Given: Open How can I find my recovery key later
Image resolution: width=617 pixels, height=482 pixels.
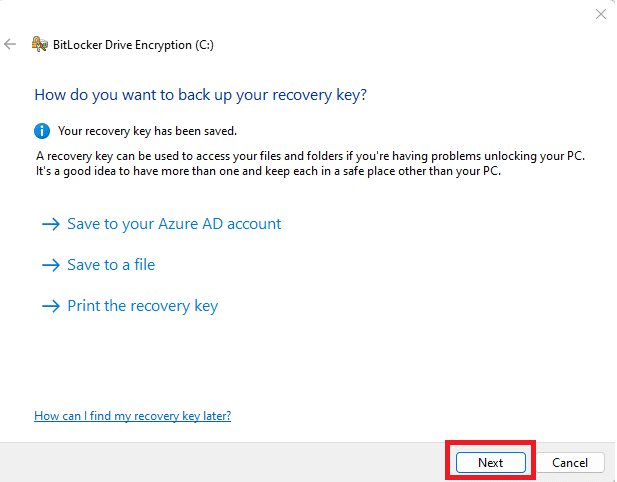Looking at the screenshot, I should click(x=133, y=416).
